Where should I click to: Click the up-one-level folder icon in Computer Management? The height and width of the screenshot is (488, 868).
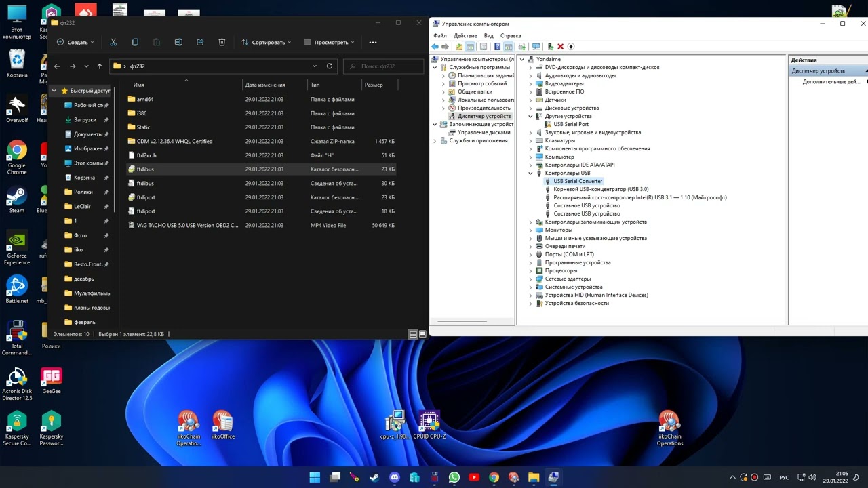click(x=459, y=47)
